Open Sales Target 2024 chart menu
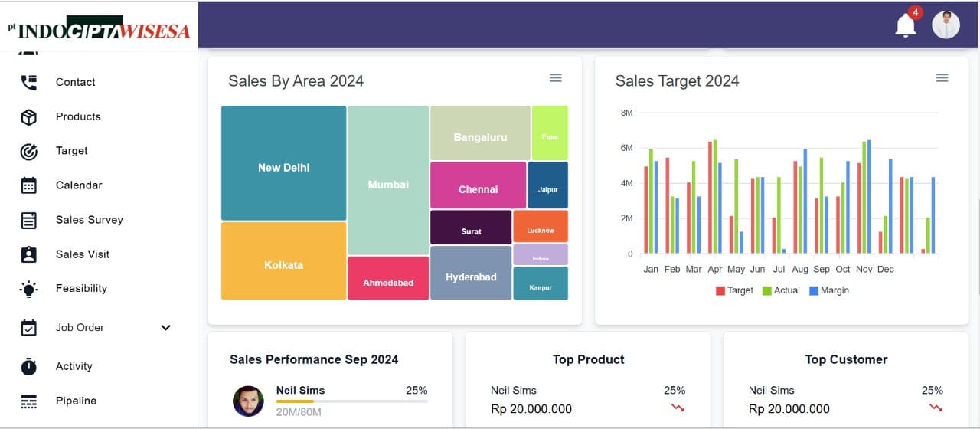Screen dimensions: 980x429 click(x=942, y=78)
